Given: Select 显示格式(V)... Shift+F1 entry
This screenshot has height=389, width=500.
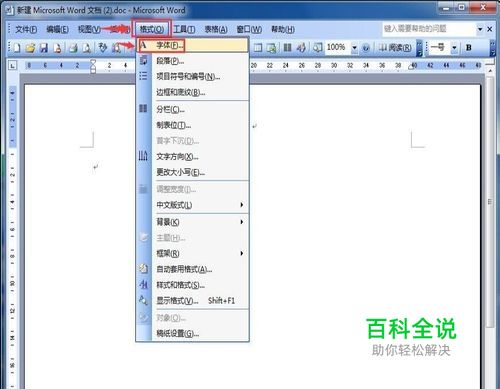Looking at the screenshot, I should tap(192, 301).
